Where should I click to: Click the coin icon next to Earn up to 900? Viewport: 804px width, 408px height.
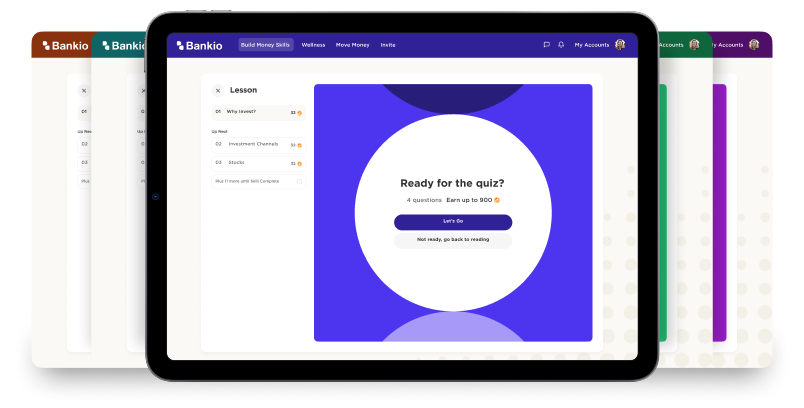pos(497,200)
